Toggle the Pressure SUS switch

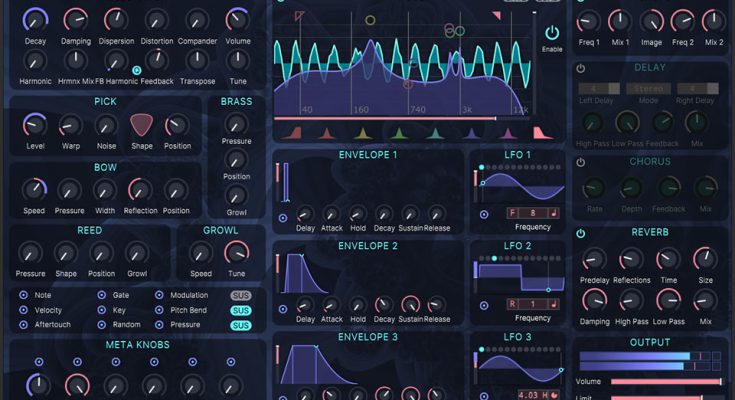pyautogui.click(x=240, y=325)
